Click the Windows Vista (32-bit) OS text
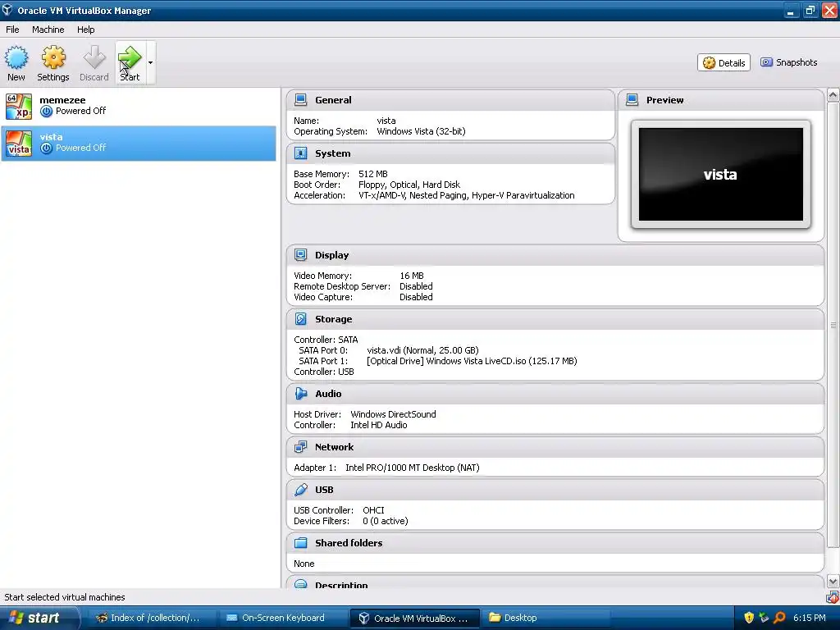 pyautogui.click(x=421, y=131)
